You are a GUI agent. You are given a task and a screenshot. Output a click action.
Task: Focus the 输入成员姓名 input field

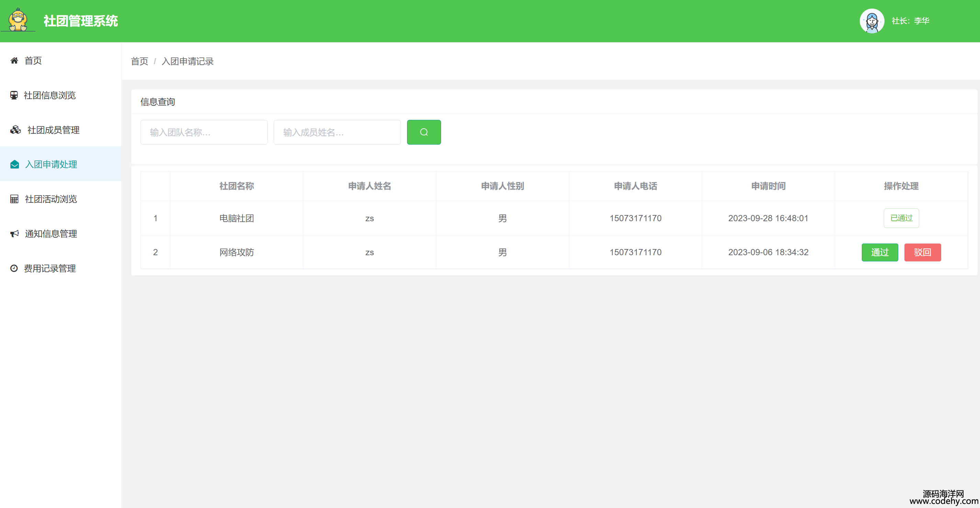tap(337, 132)
